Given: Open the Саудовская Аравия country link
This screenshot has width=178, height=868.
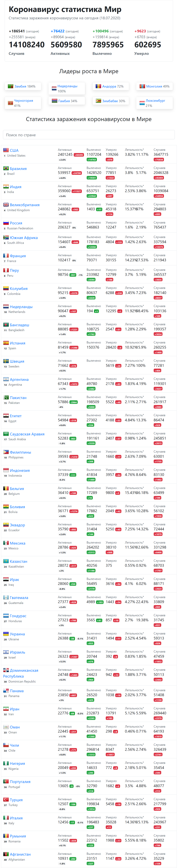Looking at the screenshot, I should click(x=27, y=434).
